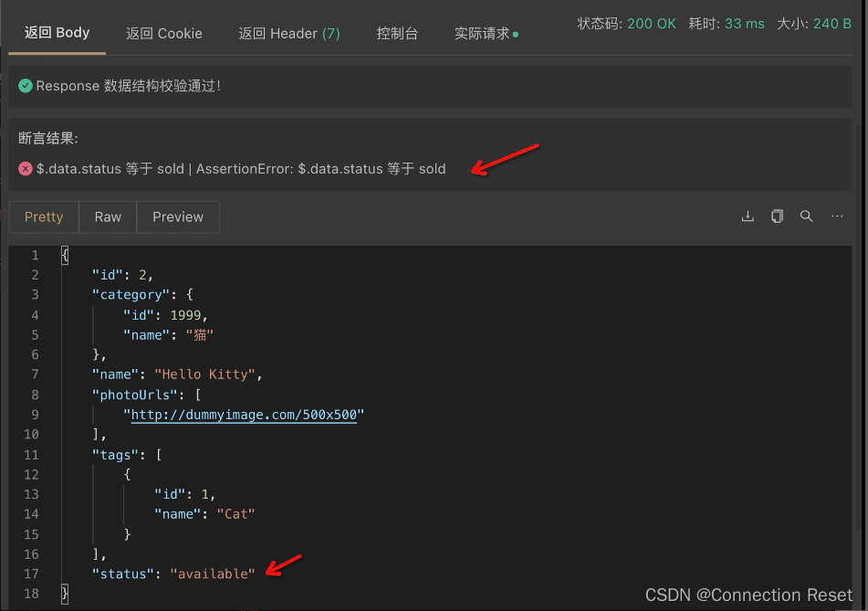Collapse the root object at line 1
Screen dimensions: 868x611
(65, 256)
